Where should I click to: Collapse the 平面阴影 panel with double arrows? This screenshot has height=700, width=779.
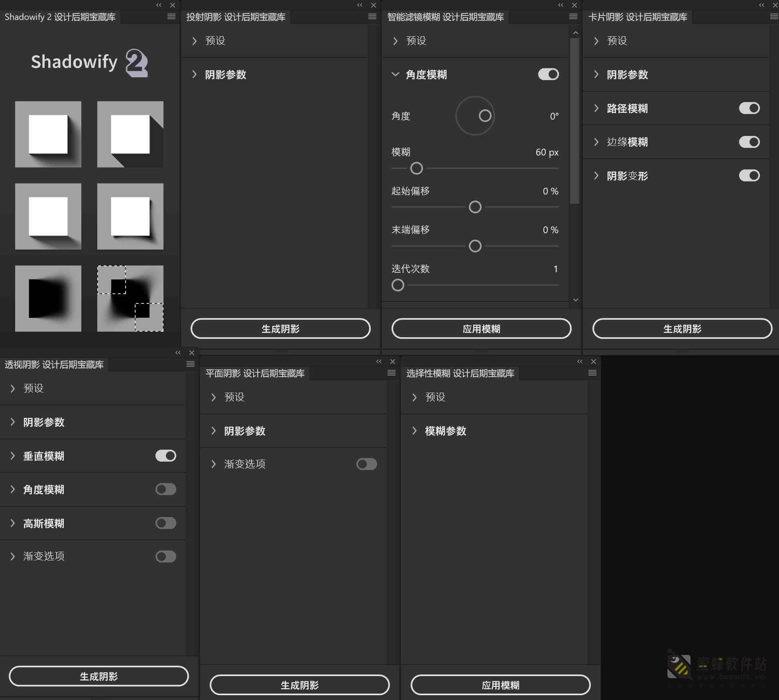(x=379, y=362)
